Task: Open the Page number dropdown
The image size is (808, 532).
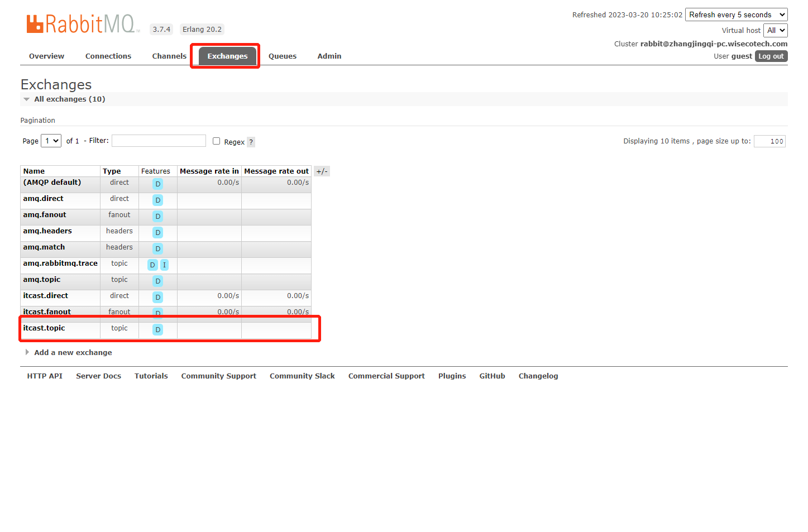Action: [51, 141]
